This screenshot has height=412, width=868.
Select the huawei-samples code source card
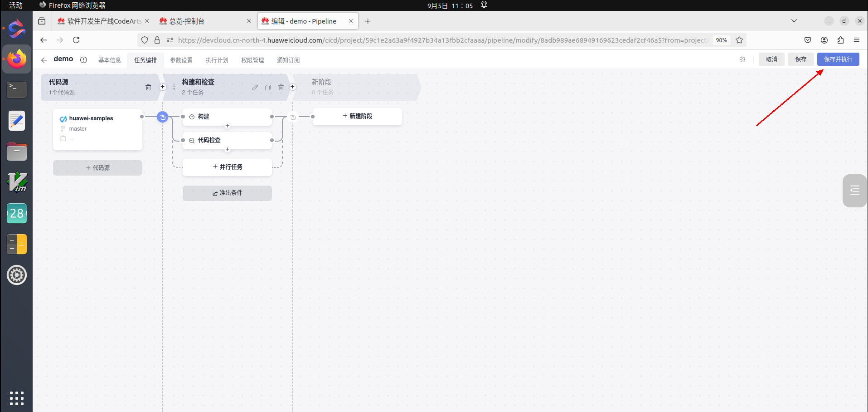click(98, 129)
